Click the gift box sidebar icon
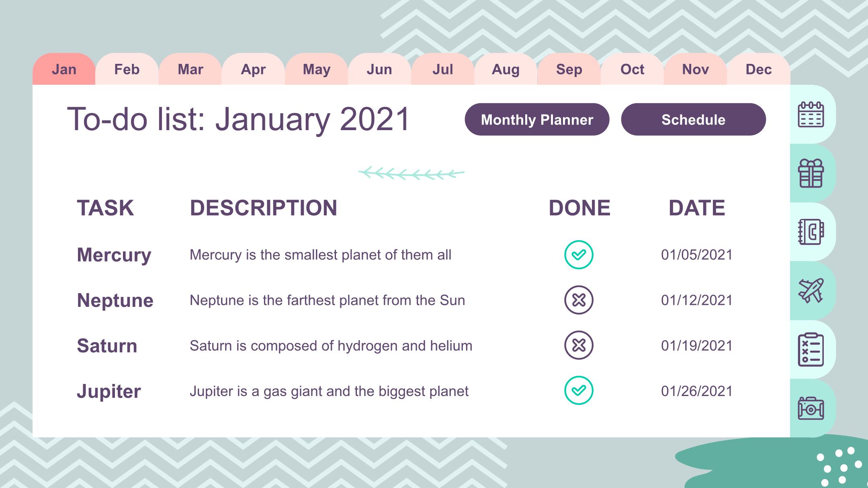The image size is (868, 488). point(811,173)
